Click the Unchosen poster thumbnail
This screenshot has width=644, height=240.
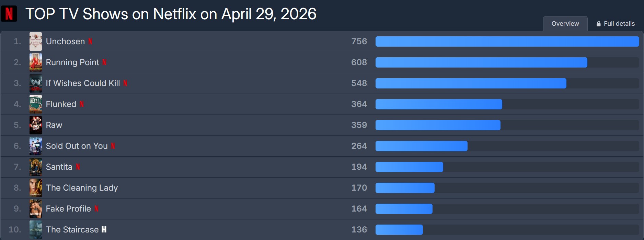(x=36, y=41)
